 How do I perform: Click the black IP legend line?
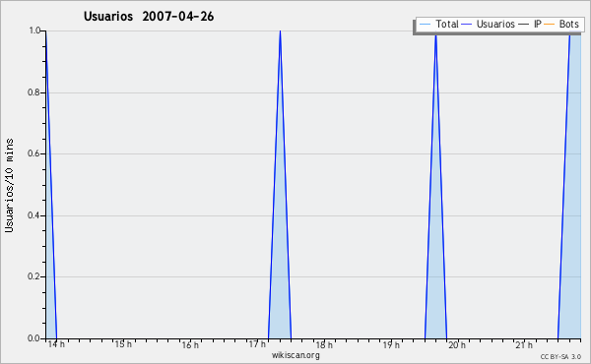[x=524, y=25]
